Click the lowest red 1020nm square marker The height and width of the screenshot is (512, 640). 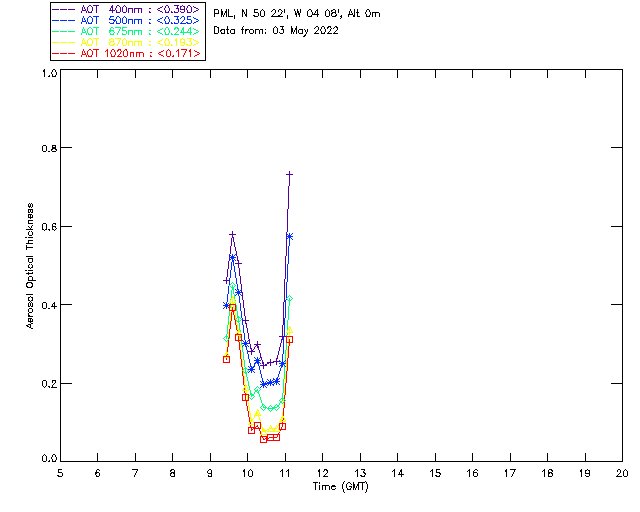point(264,439)
